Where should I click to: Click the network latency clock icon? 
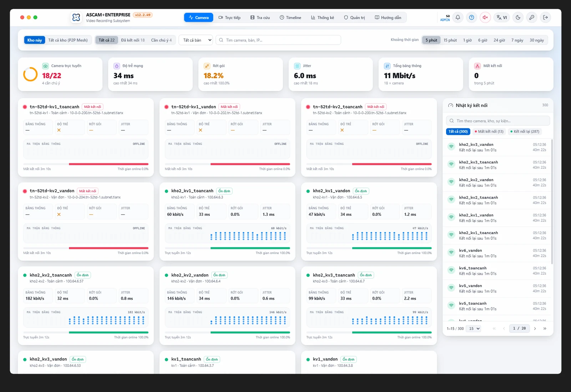pos(117,66)
